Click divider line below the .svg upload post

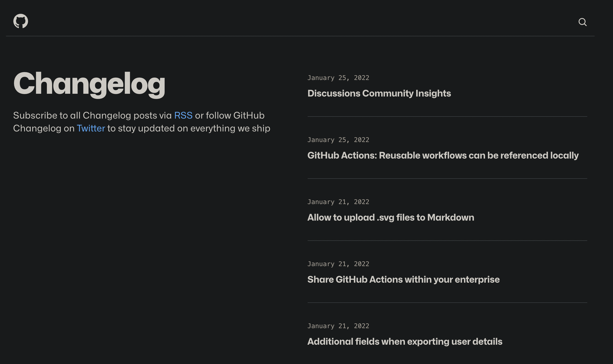pos(447,241)
